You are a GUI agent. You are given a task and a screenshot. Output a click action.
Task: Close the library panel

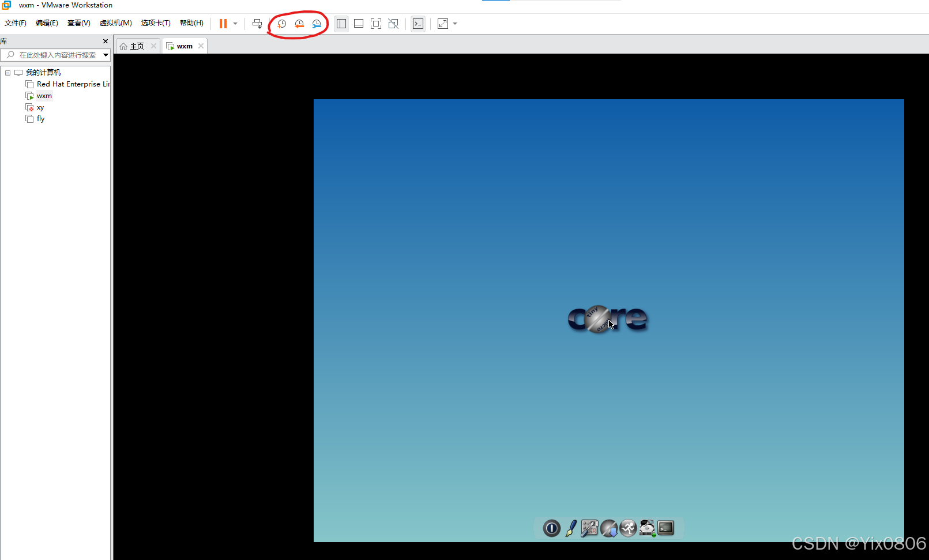(106, 42)
